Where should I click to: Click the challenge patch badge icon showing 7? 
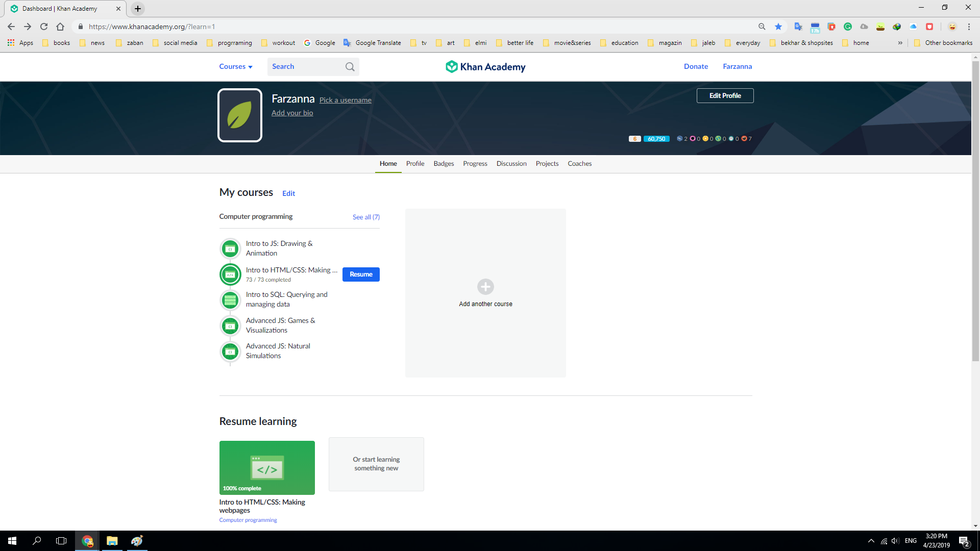click(744, 139)
